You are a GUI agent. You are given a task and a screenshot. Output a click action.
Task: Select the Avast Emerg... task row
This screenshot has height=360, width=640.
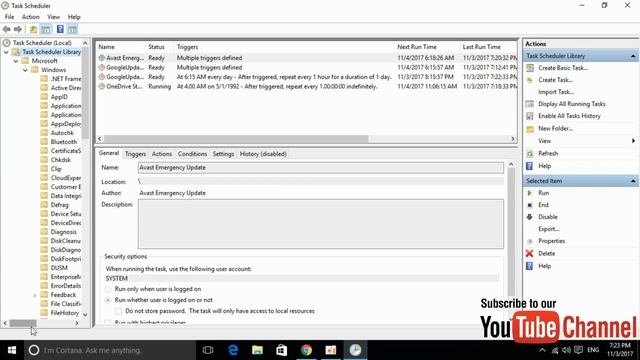pos(307,58)
